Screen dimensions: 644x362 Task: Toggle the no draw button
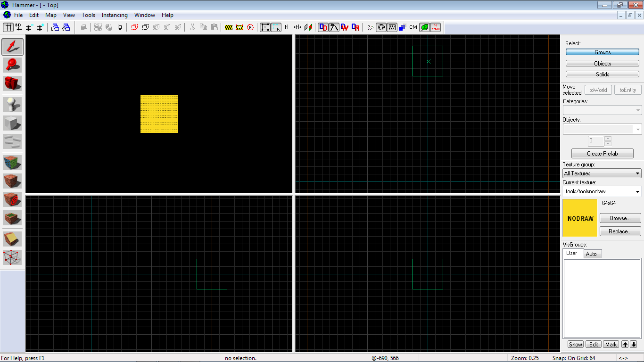pyautogui.click(x=436, y=27)
